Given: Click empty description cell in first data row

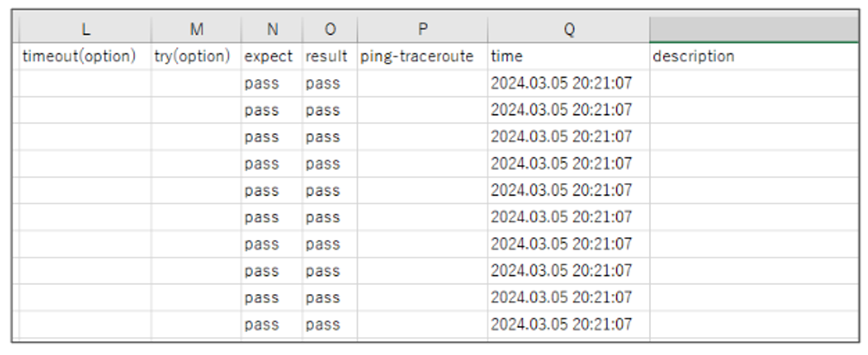Looking at the screenshot, I should (754, 83).
